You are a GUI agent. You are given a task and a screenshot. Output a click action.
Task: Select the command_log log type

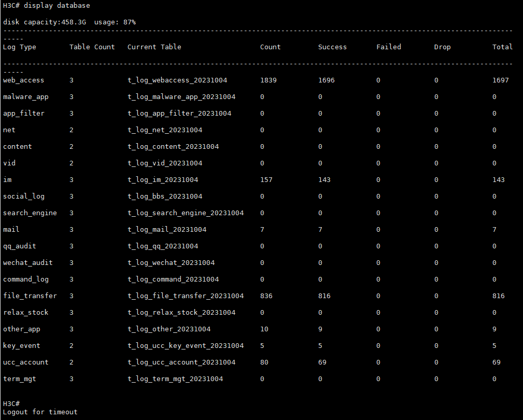click(26, 279)
